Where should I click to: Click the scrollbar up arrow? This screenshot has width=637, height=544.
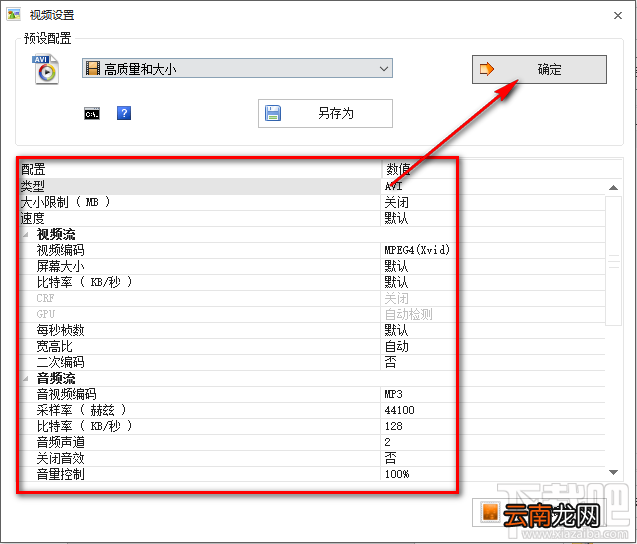[x=613, y=188]
